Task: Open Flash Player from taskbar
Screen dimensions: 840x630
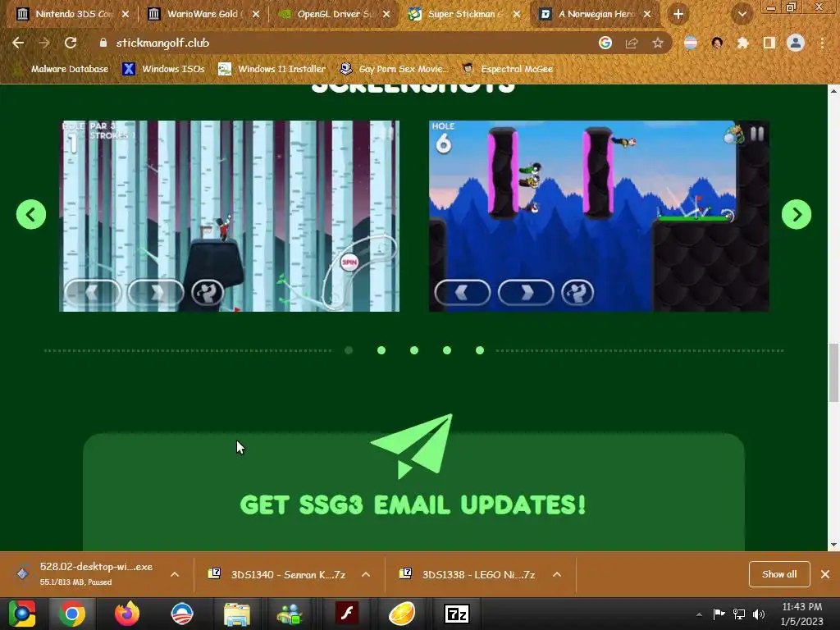Action: coord(347,614)
